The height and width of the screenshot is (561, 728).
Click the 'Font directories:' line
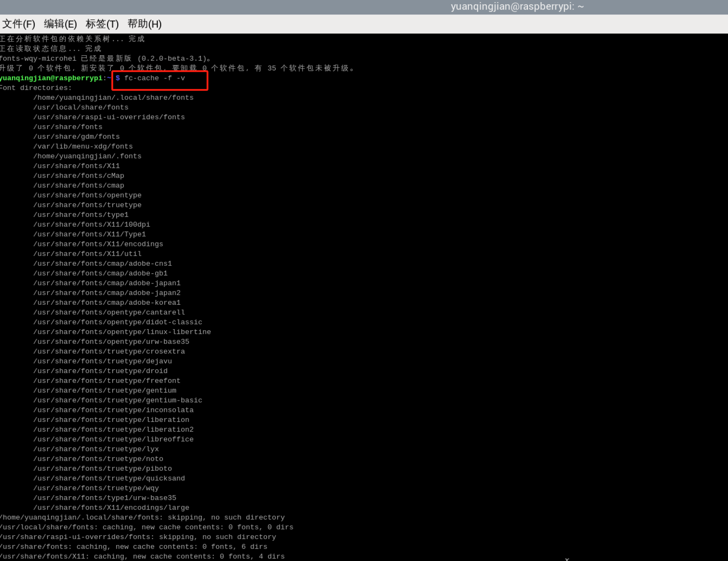[36, 88]
